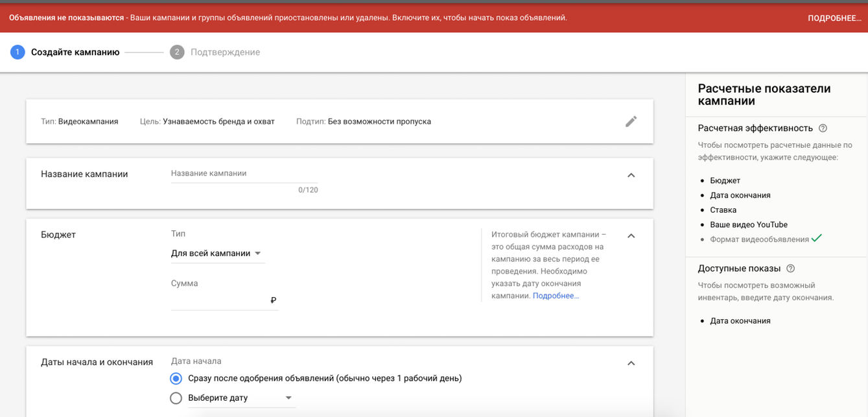Viewport: 868px width, 417px height.
Task: Select the 'Создайте кампанию' step label
Action: (x=75, y=52)
